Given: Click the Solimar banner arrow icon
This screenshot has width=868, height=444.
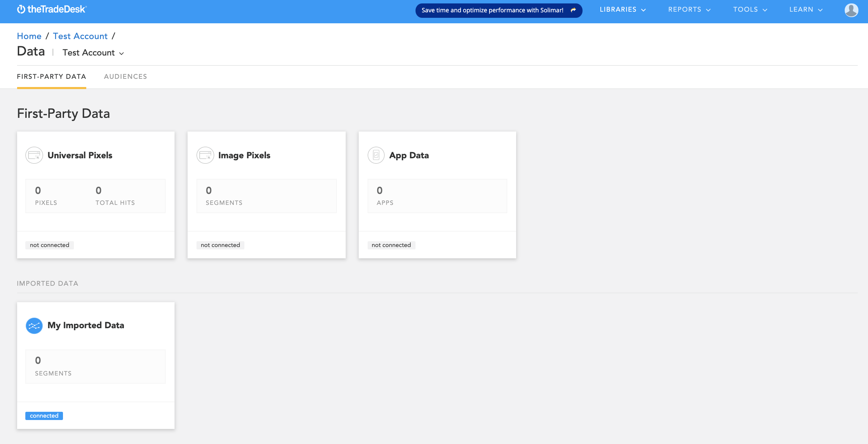Looking at the screenshot, I should click(x=573, y=10).
